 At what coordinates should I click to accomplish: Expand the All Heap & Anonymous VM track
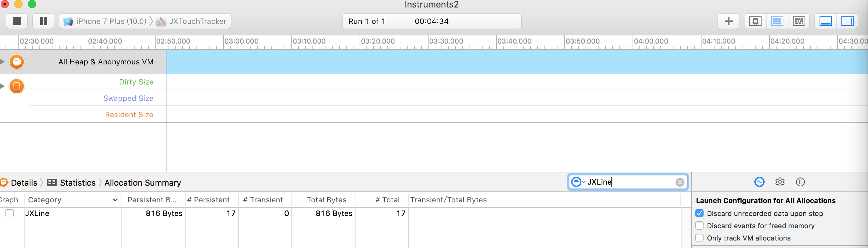(x=2, y=62)
